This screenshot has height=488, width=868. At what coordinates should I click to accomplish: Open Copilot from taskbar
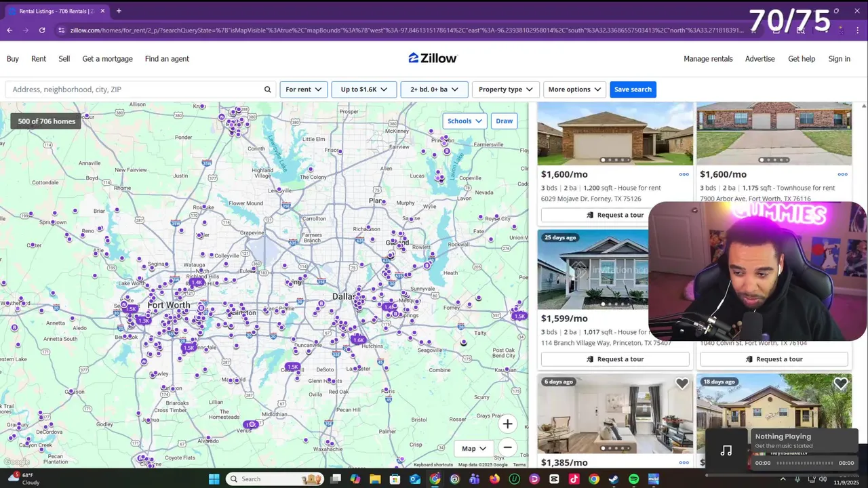click(355, 479)
